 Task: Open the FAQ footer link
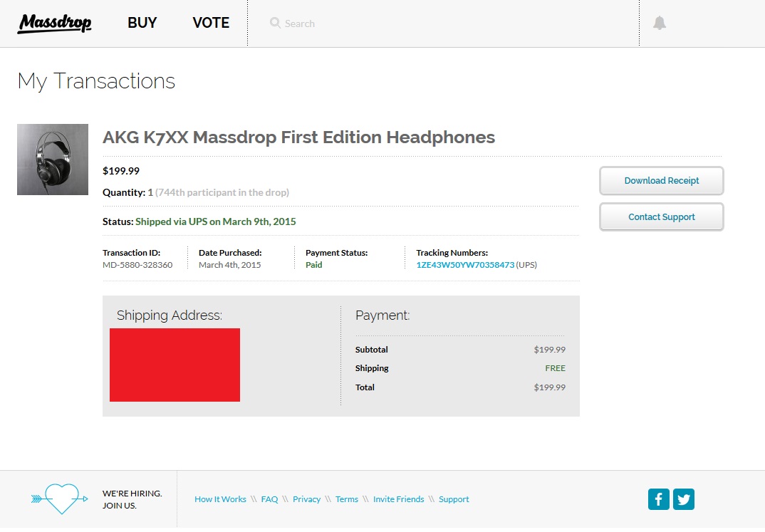[x=269, y=499]
